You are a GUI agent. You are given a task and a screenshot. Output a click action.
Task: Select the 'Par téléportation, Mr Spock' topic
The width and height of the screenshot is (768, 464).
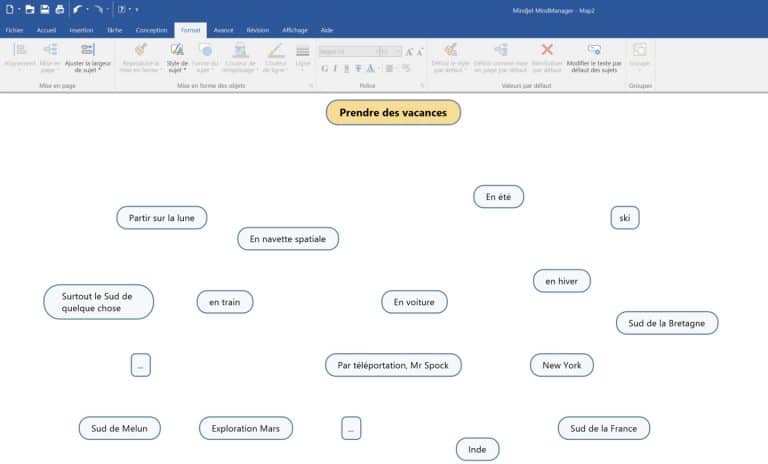[x=393, y=365]
